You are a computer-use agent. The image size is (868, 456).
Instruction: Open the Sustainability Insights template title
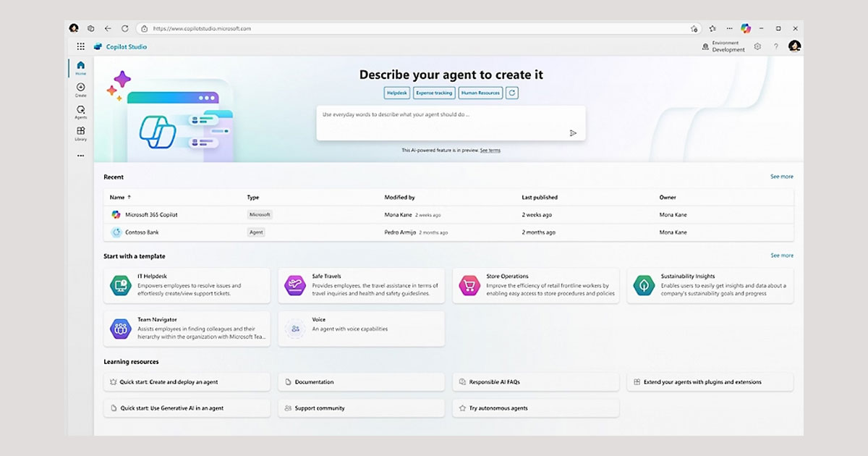pos(688,276)
